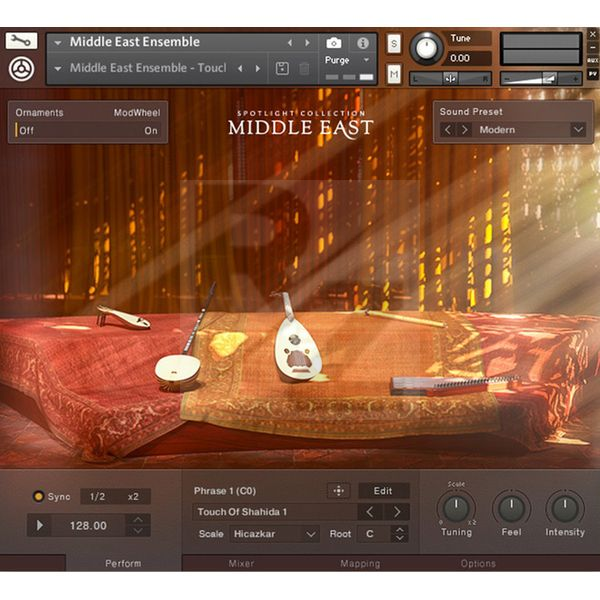Solo the instrument with S button

pos(394,44)
